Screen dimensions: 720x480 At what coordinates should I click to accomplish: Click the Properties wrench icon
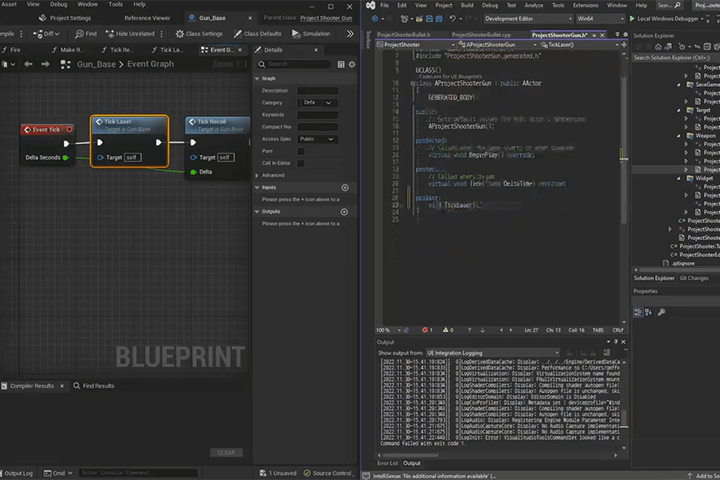click(x=661, y=312)
